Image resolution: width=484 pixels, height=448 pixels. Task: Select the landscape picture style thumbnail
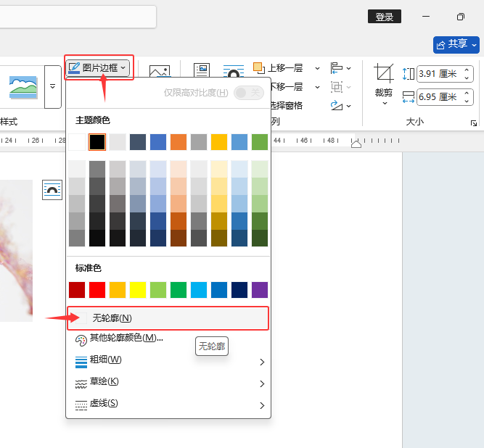pos(23,87)
